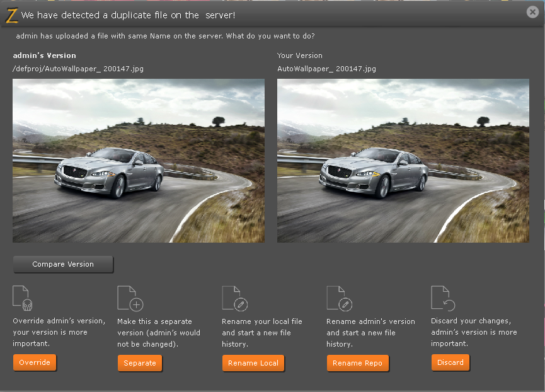Choose the Separate button

pos(140,363)
